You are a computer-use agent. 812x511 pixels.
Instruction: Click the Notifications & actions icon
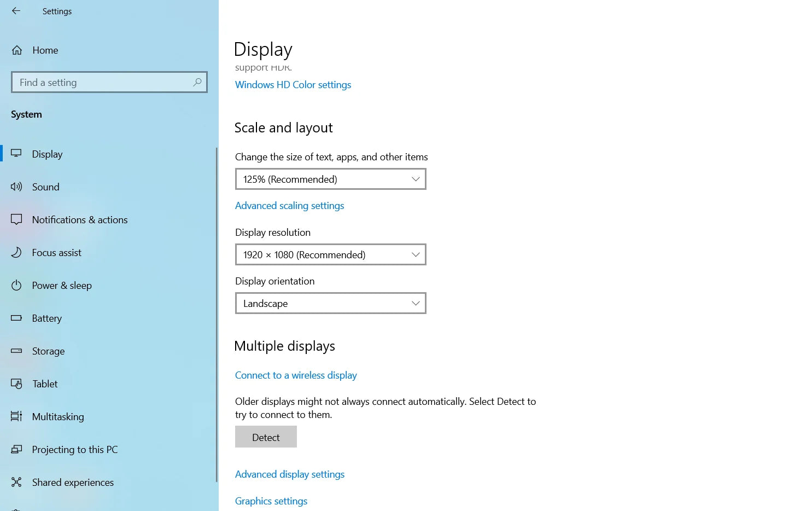(16, 219)
